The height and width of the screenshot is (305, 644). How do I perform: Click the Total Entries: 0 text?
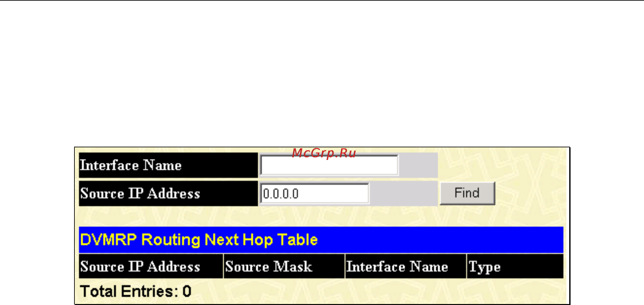pyautogui.click(x=136, y=291)
